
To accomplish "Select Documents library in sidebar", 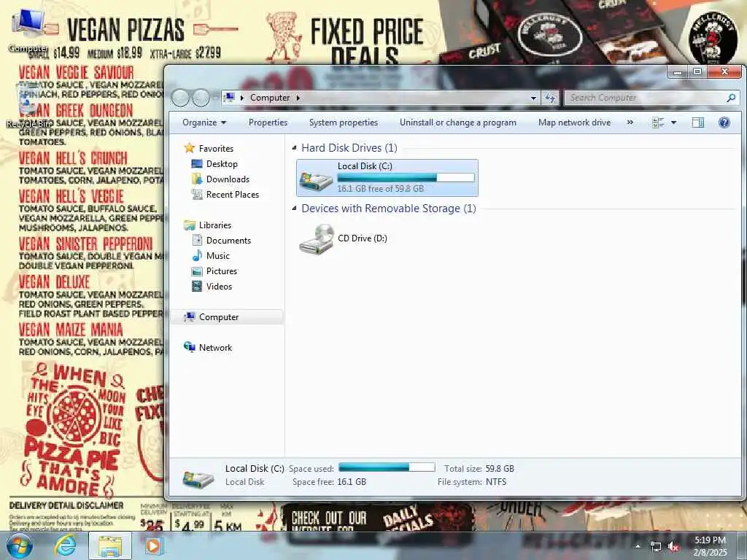I will pyautogui.click(x=228, y=241).
